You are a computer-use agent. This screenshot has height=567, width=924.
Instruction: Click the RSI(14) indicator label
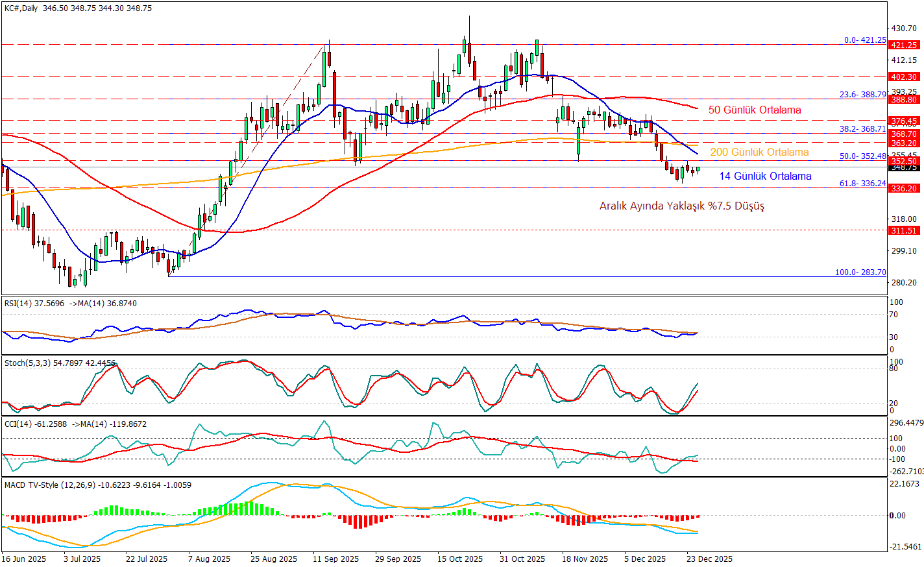tap(16, 303)
